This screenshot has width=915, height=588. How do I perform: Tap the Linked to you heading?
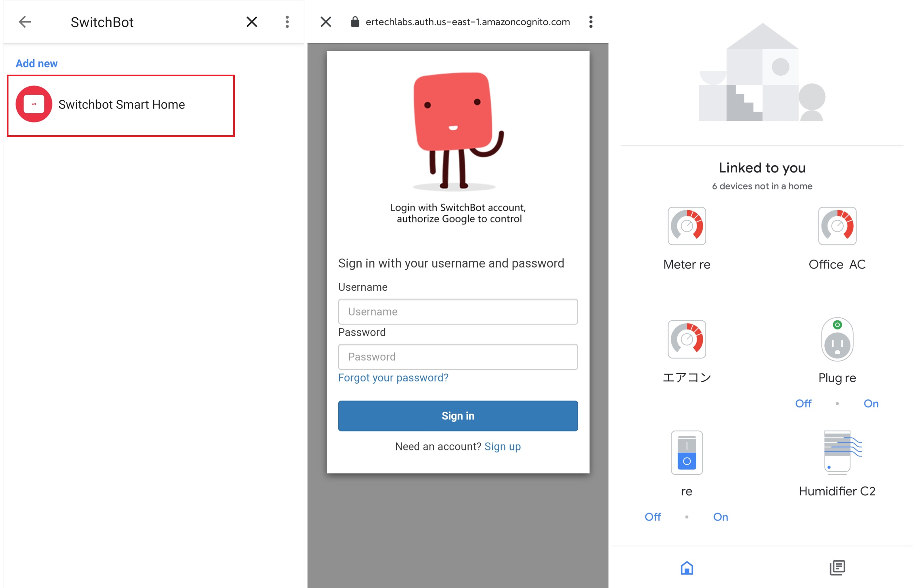(762, 168)
